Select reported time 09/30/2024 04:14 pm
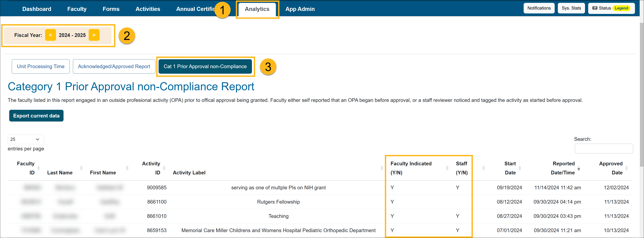Screen dimensions: 644x238 click(557, 202)
